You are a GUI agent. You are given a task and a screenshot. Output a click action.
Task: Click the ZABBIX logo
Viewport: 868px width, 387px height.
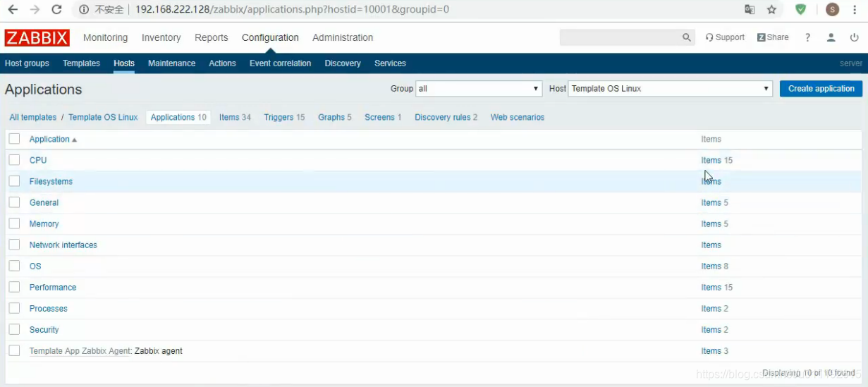coord(37,38)
